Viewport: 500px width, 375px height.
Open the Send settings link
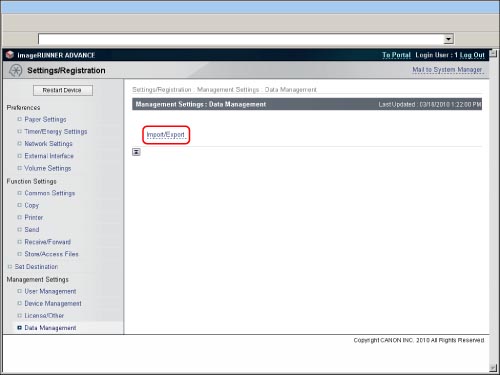[32, 230]
